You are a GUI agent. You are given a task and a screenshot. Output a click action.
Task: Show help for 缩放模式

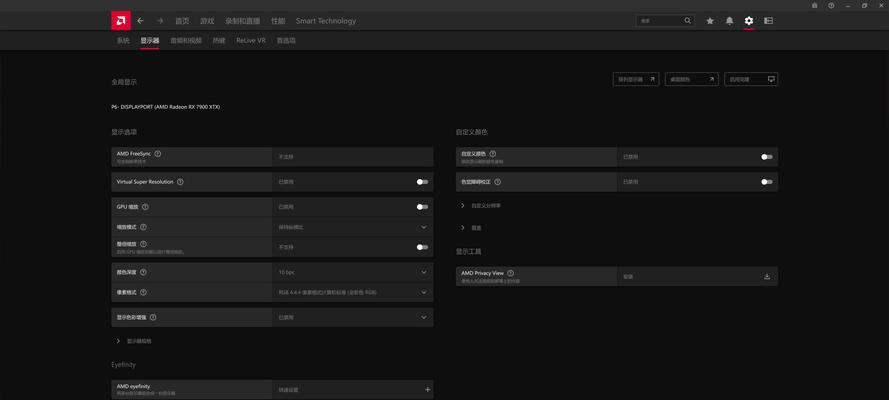143,227
